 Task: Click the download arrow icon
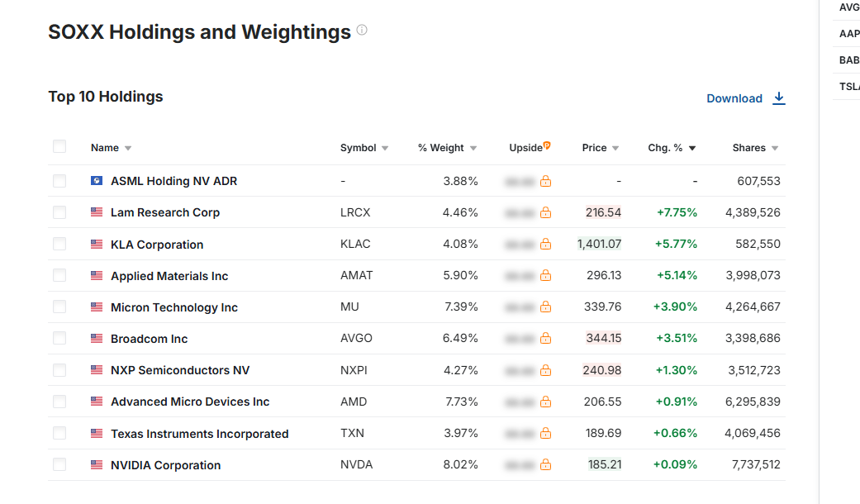pyautogui.click(x=779, y=98)
